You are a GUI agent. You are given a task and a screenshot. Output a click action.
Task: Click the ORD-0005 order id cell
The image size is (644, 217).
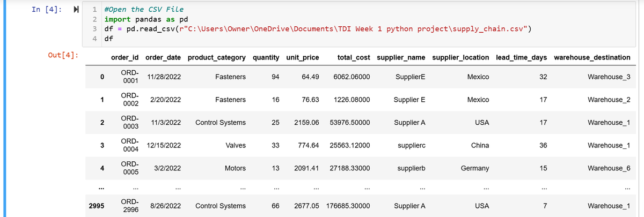pyautogui.click(x=130, y=168)
